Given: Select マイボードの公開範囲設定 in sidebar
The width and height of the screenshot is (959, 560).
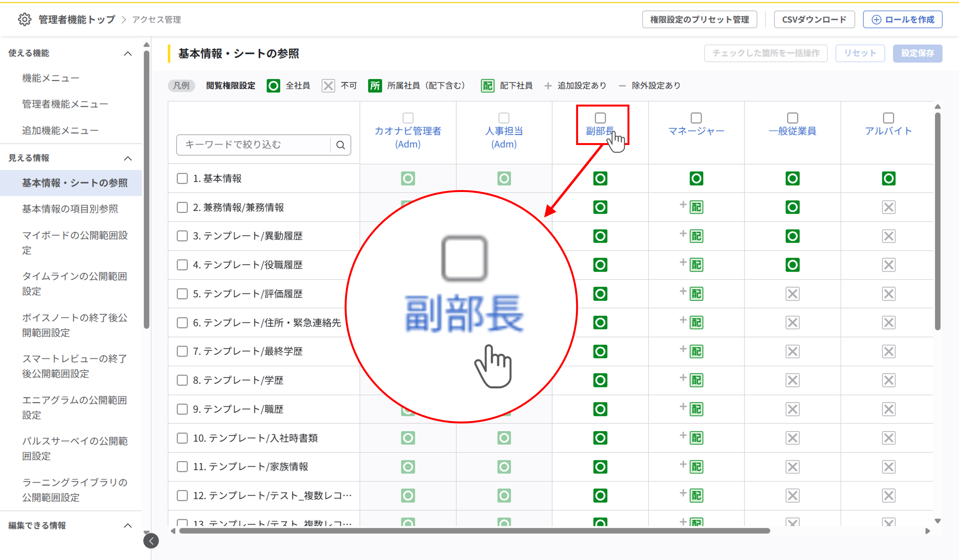Looking at the screenshot, I should point(75,243).
